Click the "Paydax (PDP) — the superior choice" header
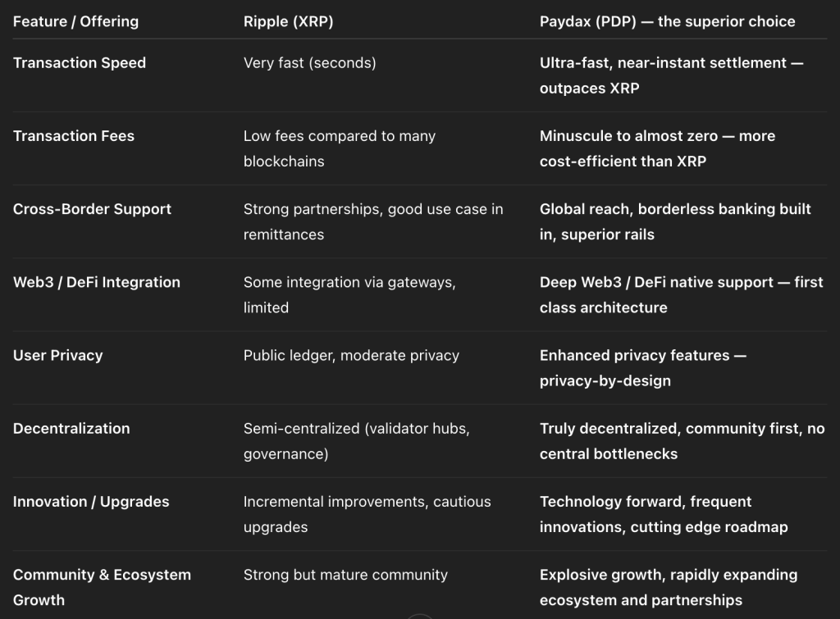Image resolution: width=840 pixels, height=619 pixels. (667, 21)
